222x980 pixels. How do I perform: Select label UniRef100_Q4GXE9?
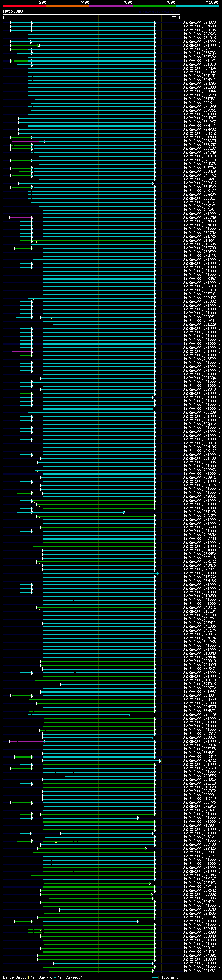pyautogui.click(x=199, y=516)
